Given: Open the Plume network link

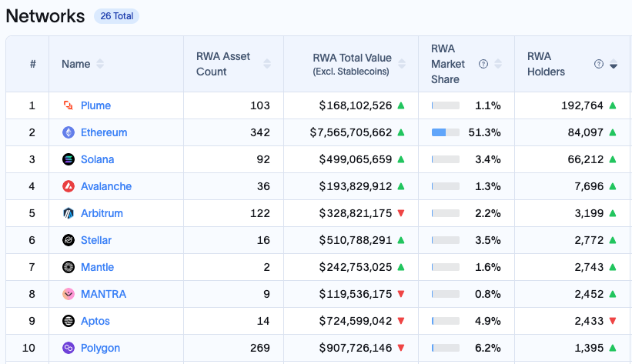Looking at the screenshot, I should click(95, 105).
